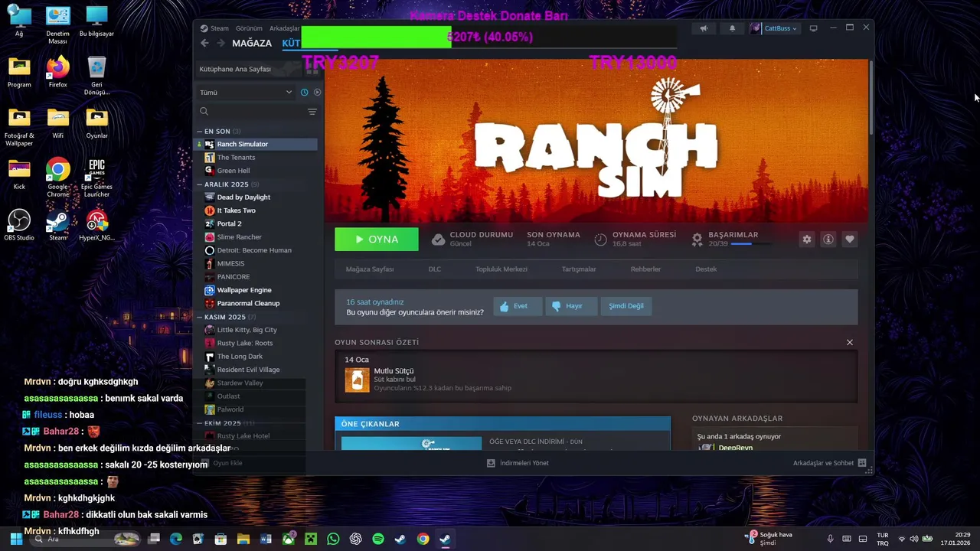Toggle the ready-to-play filter icon
The image size is (980, 551).
point(317,93)
